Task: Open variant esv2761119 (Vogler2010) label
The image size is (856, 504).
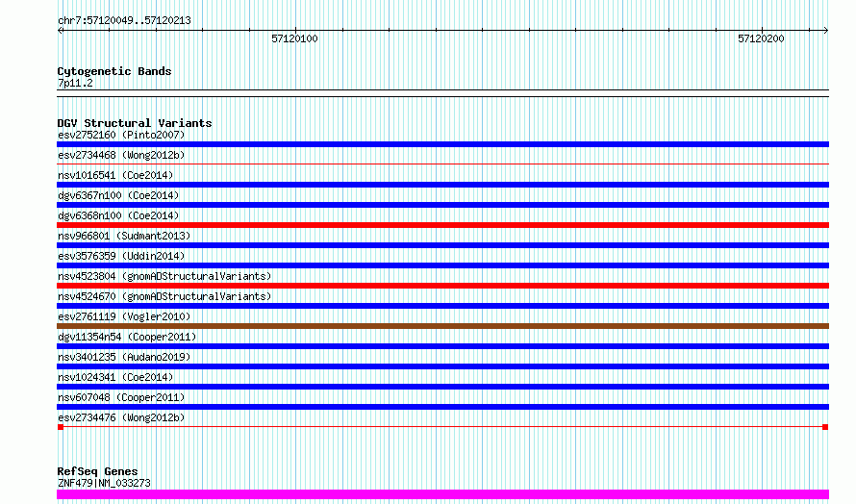Action: click(x=124, y=316)
